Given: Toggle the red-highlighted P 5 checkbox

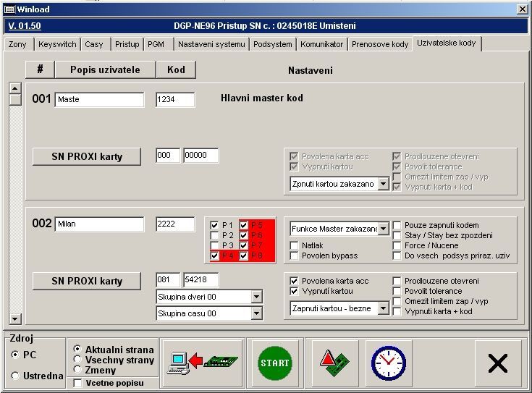Looking at the screenshot, I should click(x=244, y=225).
